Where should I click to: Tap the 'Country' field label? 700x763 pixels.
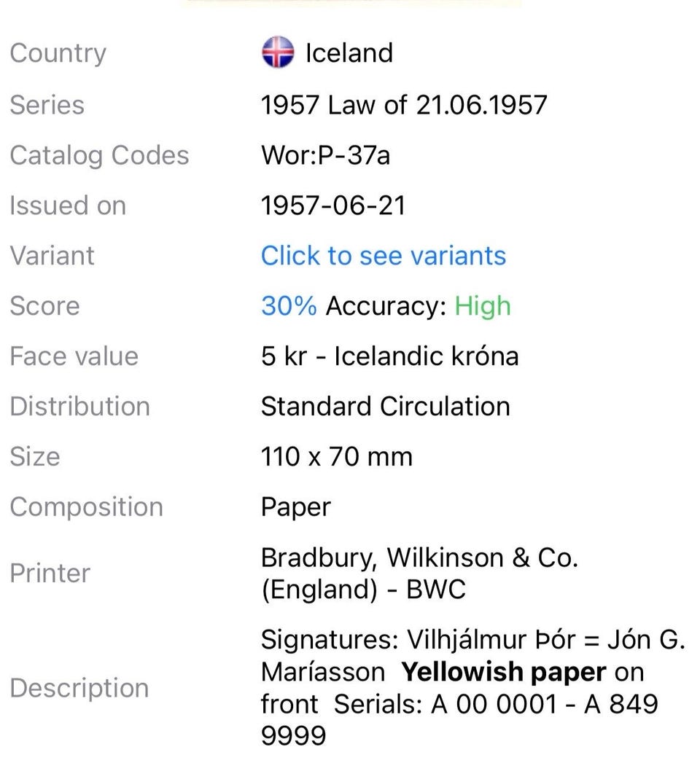point(58,53)
